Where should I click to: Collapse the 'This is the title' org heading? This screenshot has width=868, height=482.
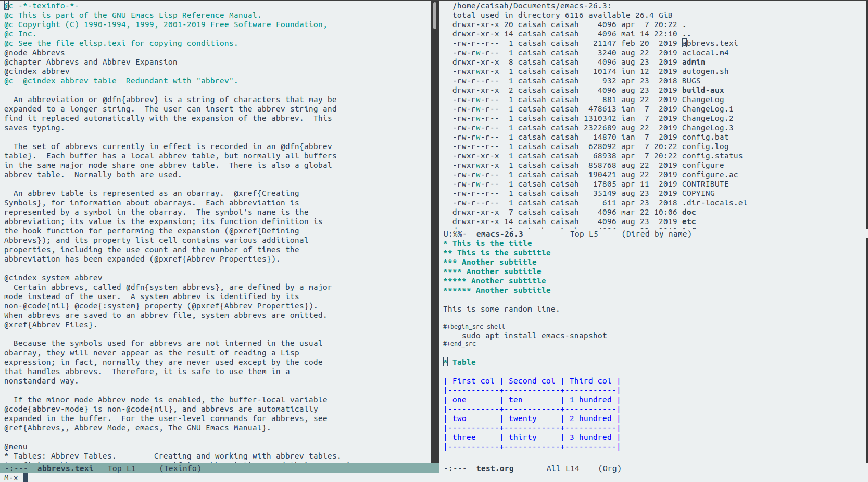487,243
